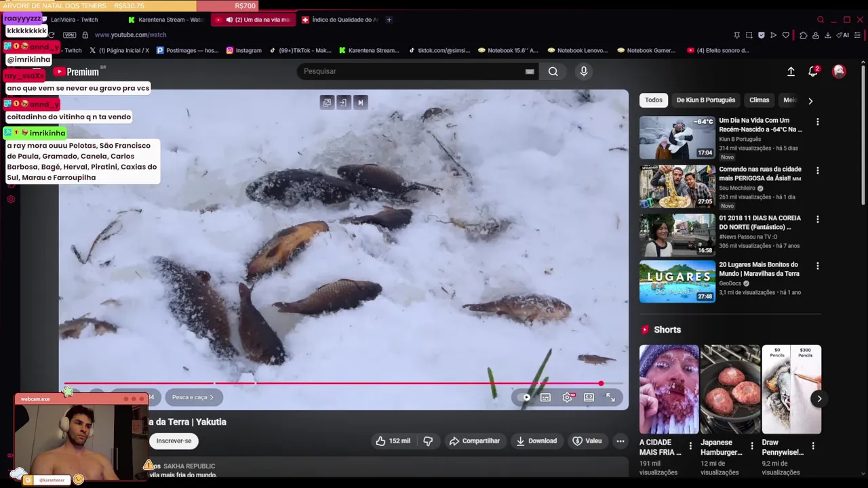Click the heart bookmark icon in toolbar
The width and height of the screenshot is (868, 488).
pos(786,35)
